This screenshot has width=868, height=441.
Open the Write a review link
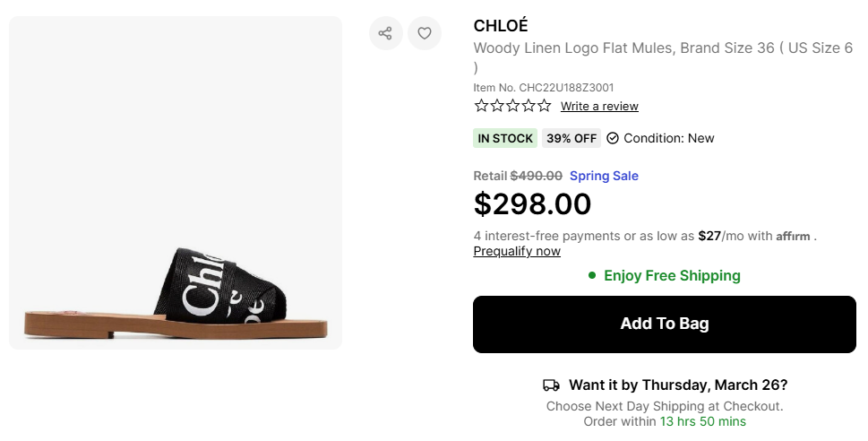599,107
